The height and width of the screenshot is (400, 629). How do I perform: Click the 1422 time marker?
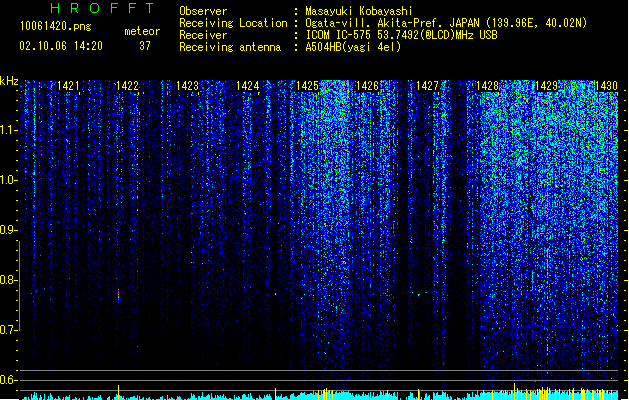128,86
